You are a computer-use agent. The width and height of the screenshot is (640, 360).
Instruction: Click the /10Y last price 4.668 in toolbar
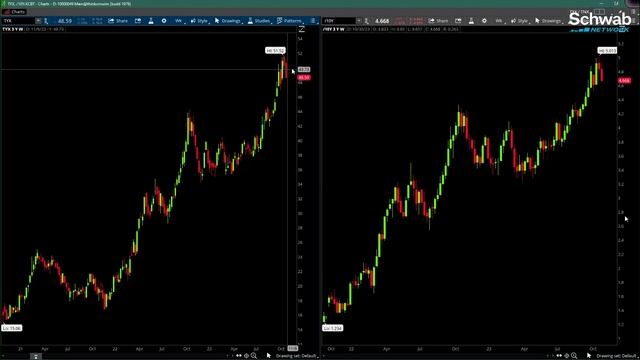[382, 21]
